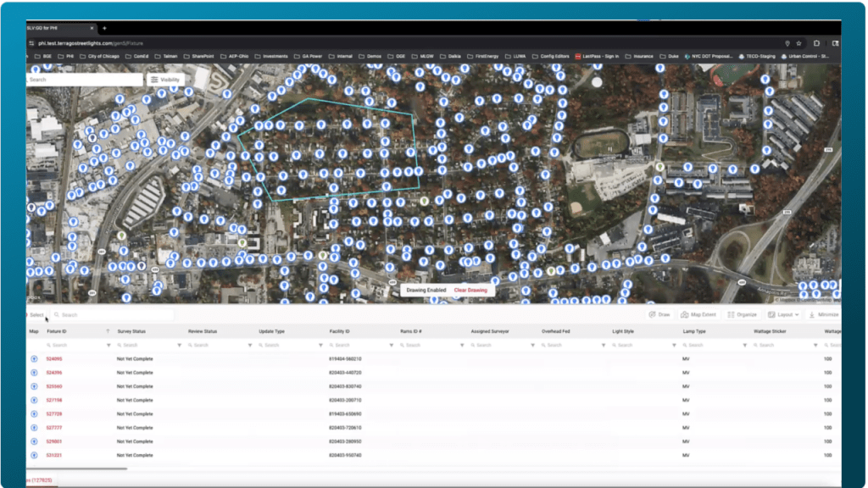Open fixture 524396 link

click(x=54, y=373)
